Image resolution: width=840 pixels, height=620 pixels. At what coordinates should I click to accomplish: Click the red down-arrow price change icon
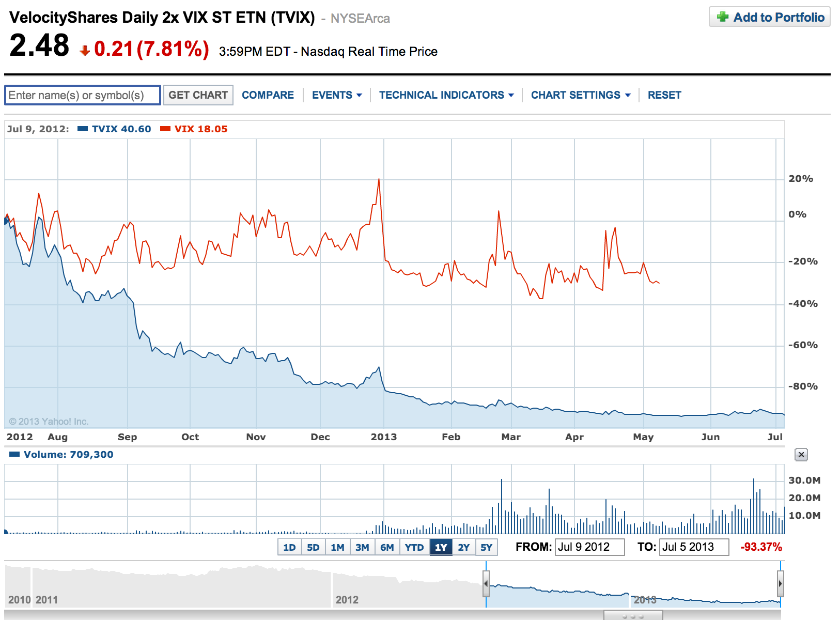85,50
